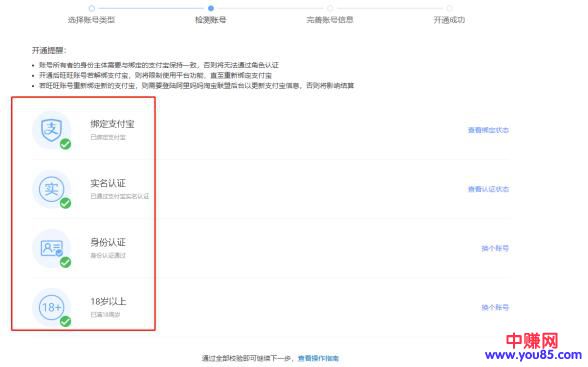Open the 查看认证状态 link

[488, 189]
